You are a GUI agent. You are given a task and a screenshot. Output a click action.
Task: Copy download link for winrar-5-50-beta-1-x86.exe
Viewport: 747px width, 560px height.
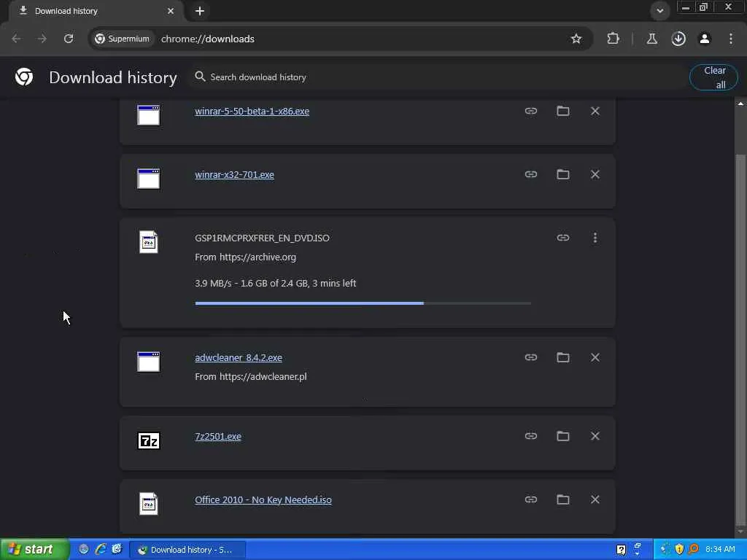click(531, 111)
